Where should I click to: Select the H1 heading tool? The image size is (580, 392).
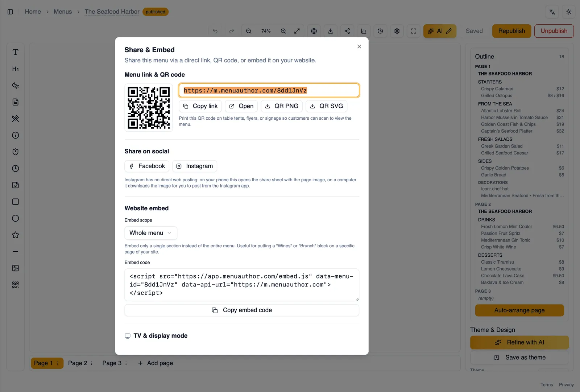pyautogui.click(x=15, y=69)
